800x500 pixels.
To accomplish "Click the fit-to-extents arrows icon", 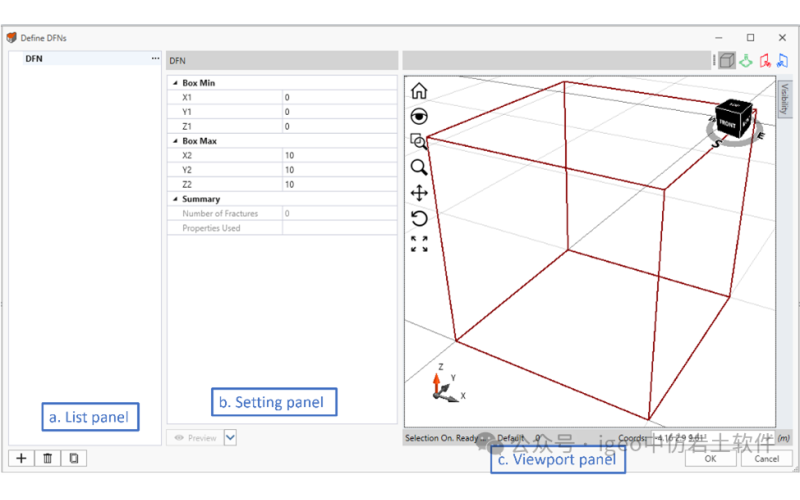I will coord(419,244).
